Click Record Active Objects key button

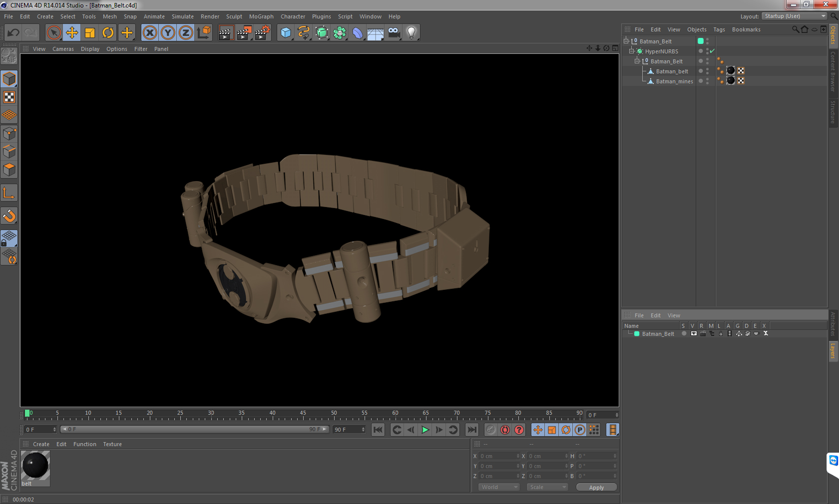[x=491, y=430]
